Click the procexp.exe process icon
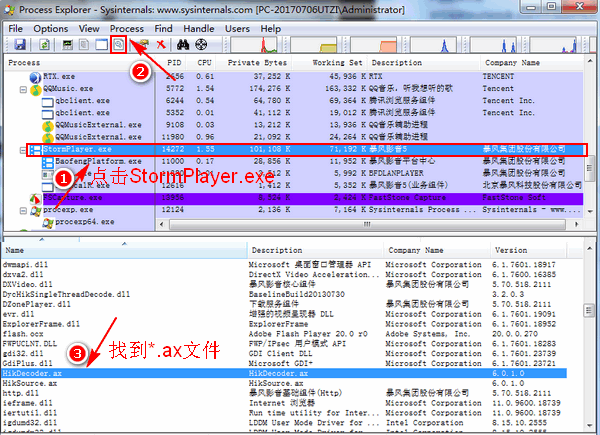This screenshot has width=600, height=435. tap(36, 210)
